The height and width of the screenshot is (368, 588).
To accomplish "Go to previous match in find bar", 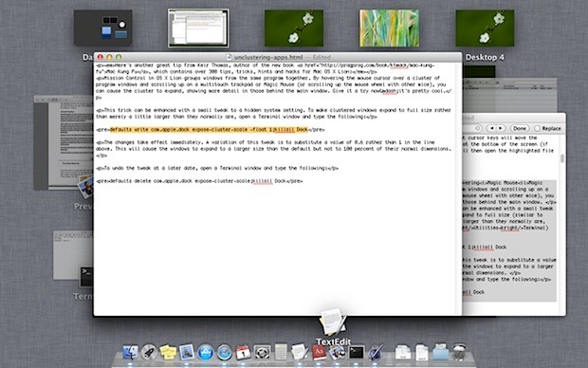I will pyautogui.click(x=491, y=128).
